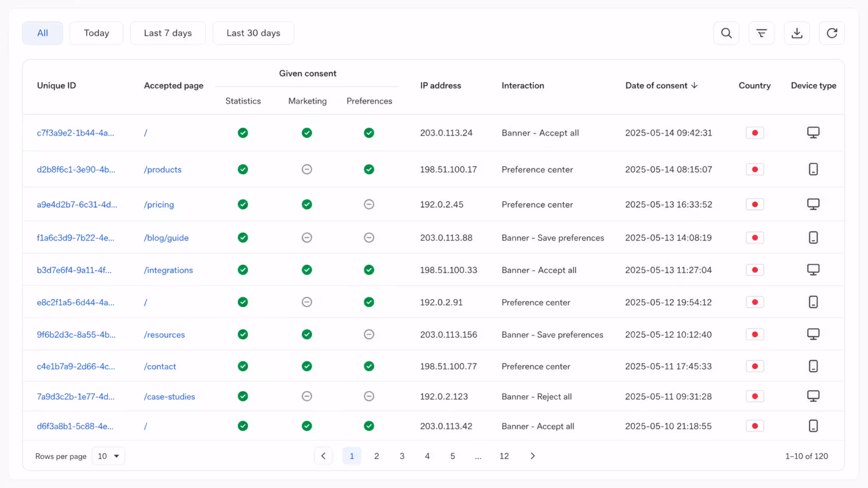
Task: Open Rows per page dropdown
Action: pos(108,456)
